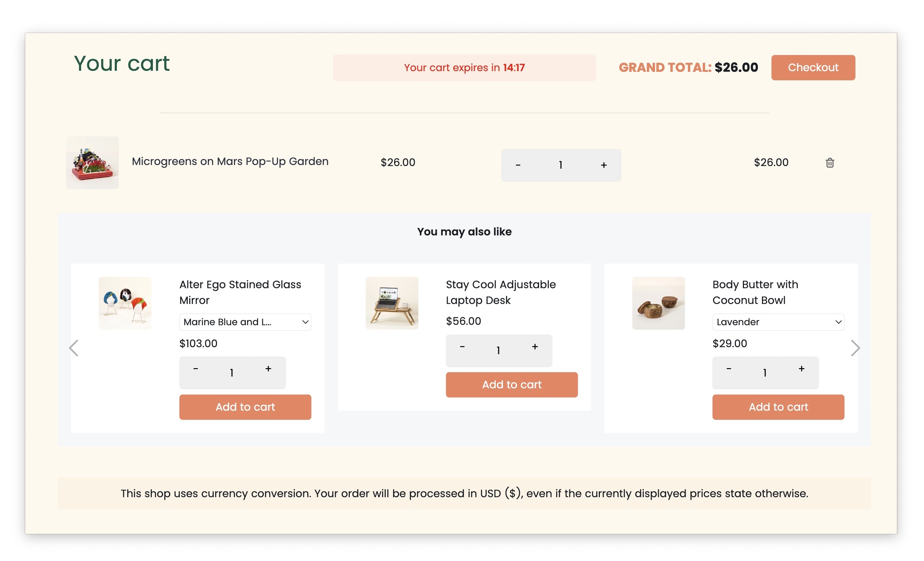Increase laptop desk quantity
This screenshot has width=924, height=561.
point(535,346)
